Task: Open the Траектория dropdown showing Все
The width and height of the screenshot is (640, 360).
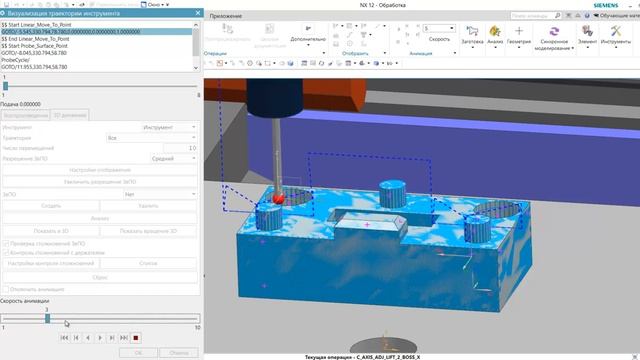Action: pos(151,138)
